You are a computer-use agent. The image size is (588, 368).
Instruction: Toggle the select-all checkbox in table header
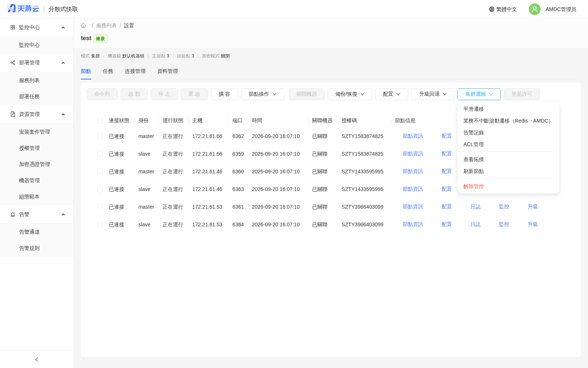click(x=100, y=120)
